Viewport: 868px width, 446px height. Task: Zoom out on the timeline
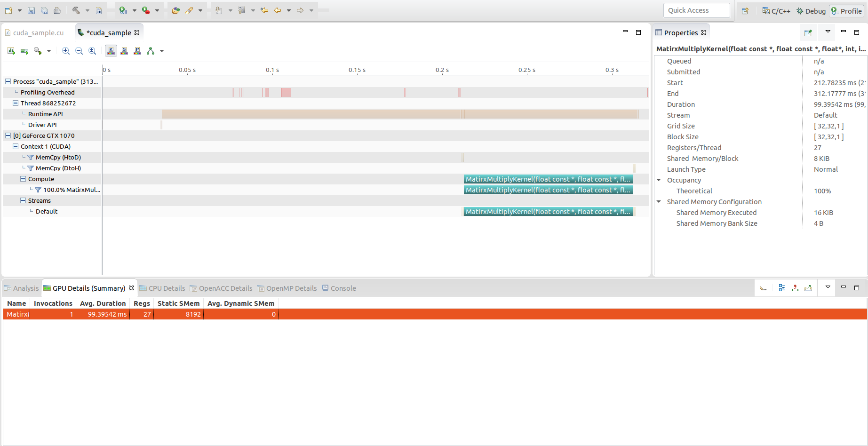(x=79, y=51)
